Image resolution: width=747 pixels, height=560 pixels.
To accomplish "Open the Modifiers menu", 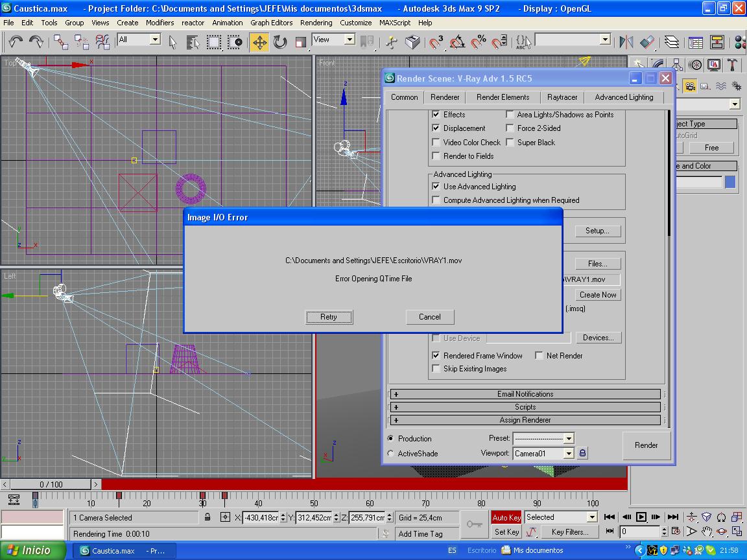I will pyautogui.click(x=160, y=23).
